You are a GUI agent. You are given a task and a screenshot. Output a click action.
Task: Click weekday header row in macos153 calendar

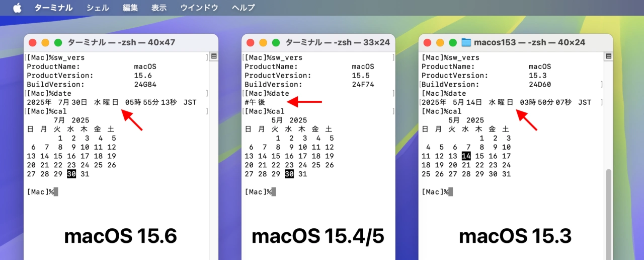[466, 129]
